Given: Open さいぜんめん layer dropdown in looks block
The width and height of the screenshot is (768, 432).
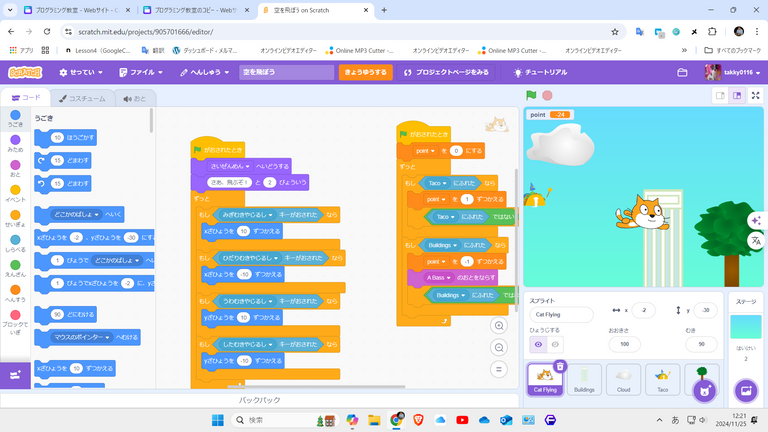Looking at the screenshot, I should (230, 166).
